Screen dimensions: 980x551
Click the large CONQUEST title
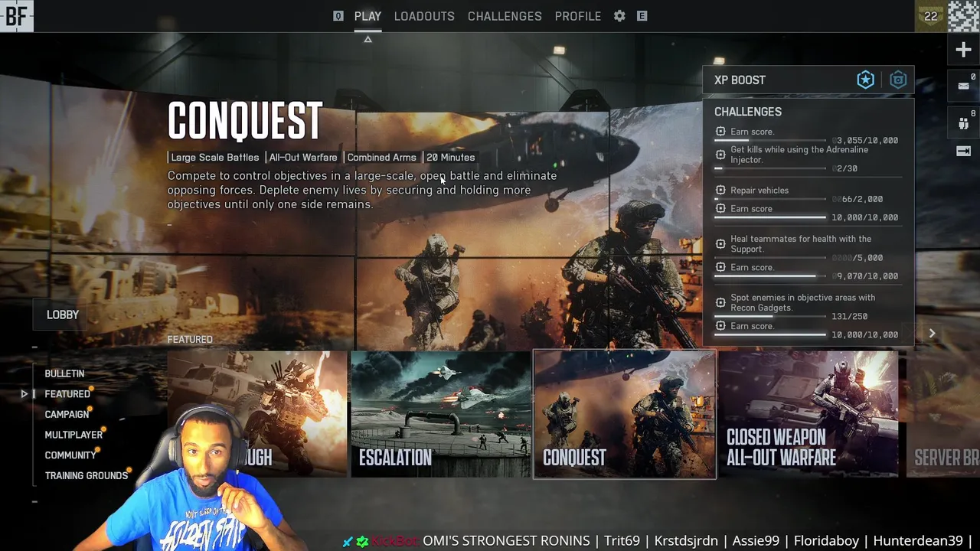[x=245, y=121]
